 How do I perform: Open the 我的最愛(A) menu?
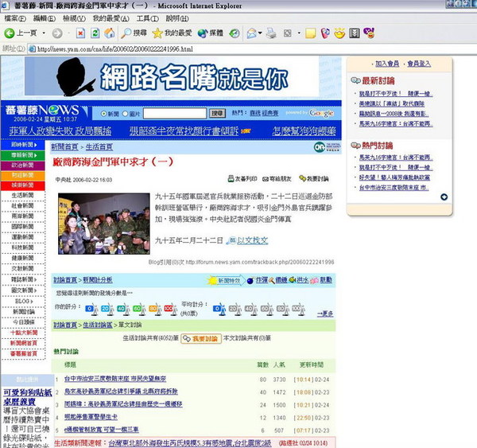click(111, 18)
